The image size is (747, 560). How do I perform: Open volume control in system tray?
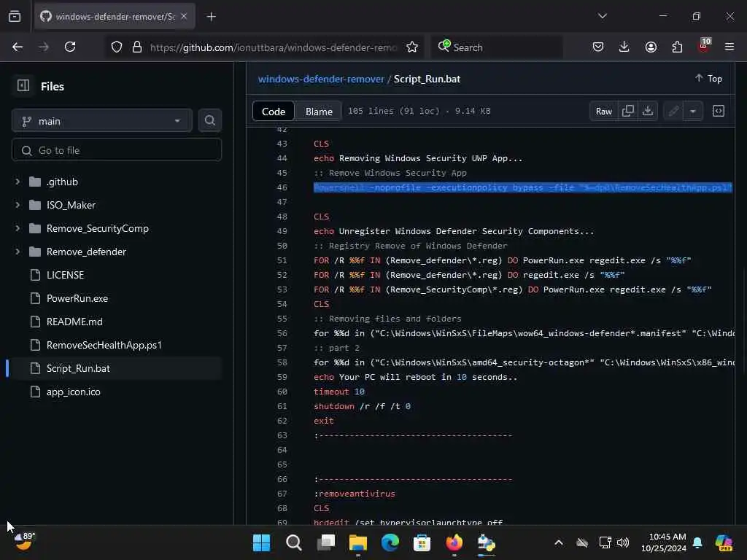pos(623,542)
